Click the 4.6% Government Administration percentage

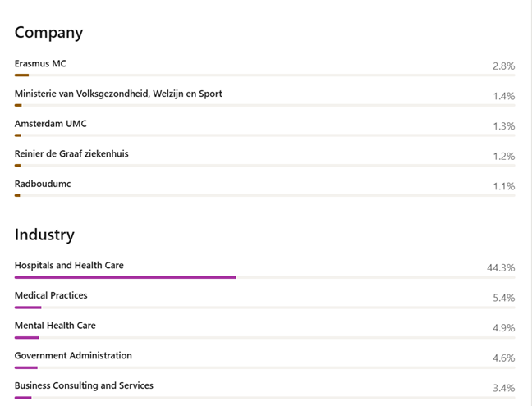coord(503,358)
